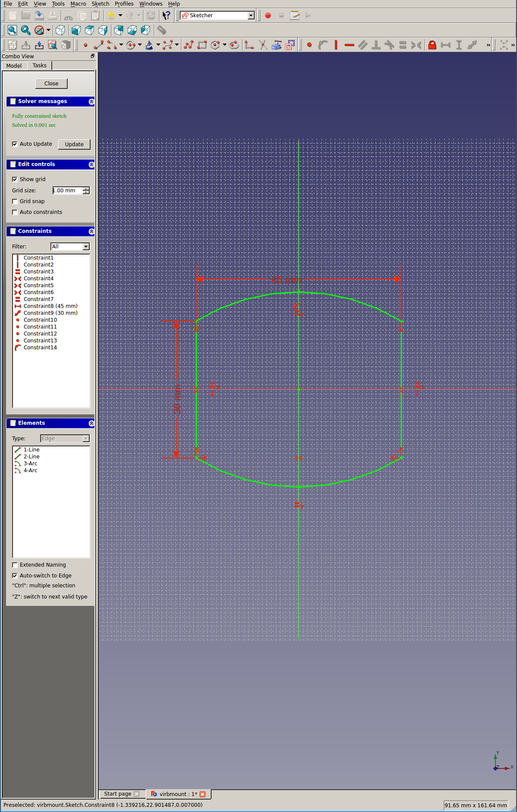Viewport: 517px width, 812px height.
Task: Enable the Grid snap checkbox
Action: (15, 201)
